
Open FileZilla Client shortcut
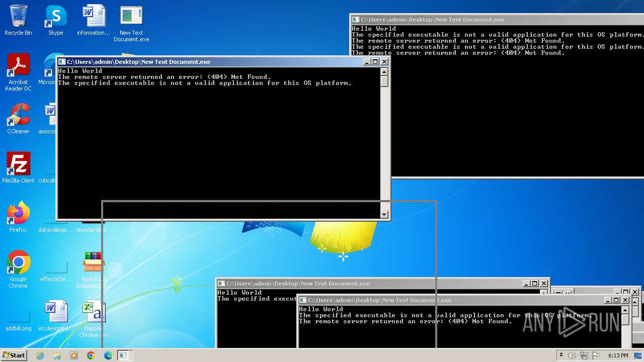coord(18,168)
